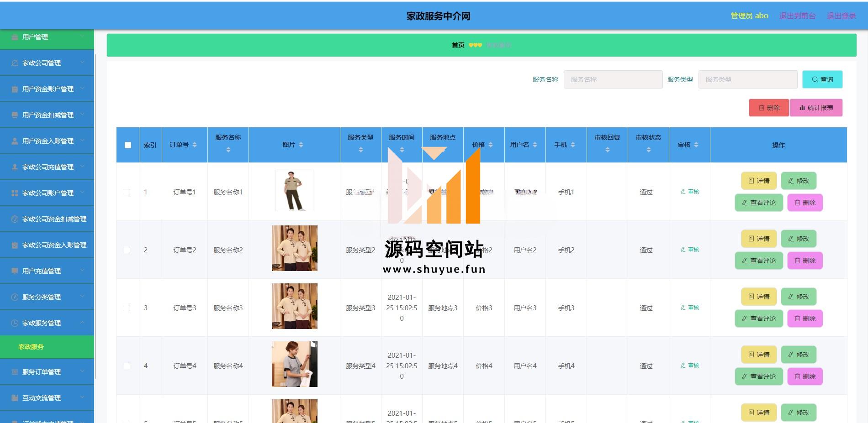Click the sort icon next to 价格 header
Image resolution: width=868 pixels, height=423 pixels.
click(x=491, y=145)
